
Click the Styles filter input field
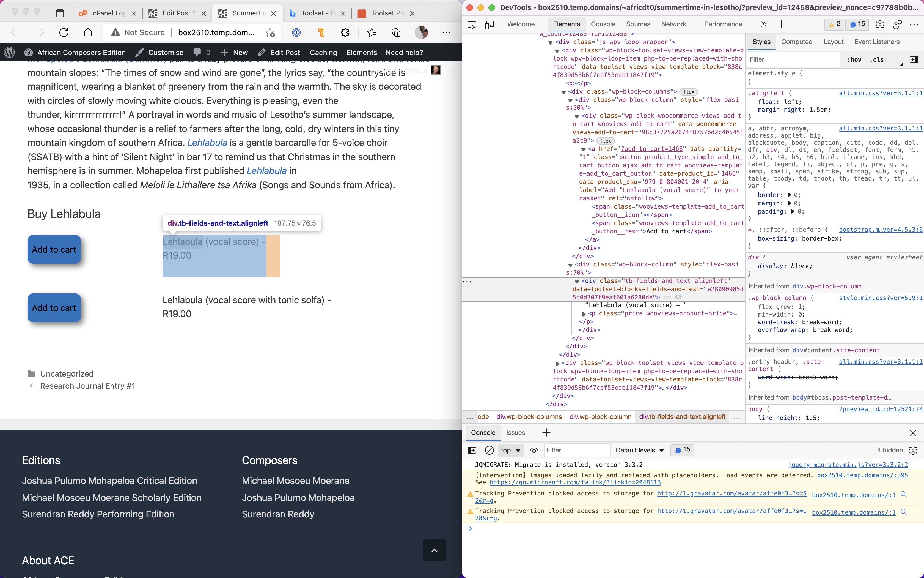coord(793,60)
